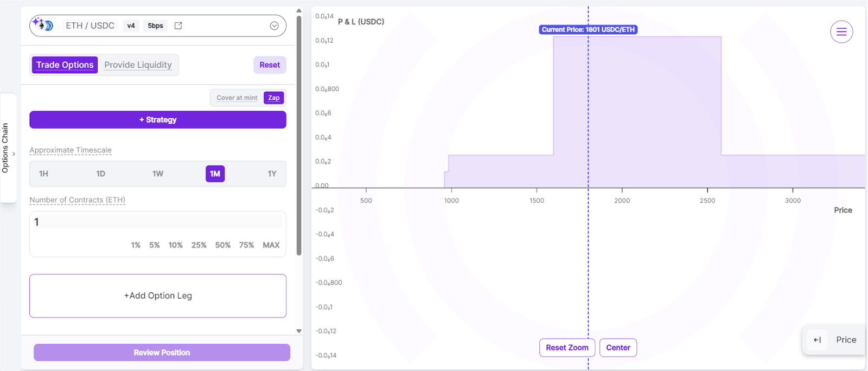Viewport: 868px width, 371px height.
Task: Set timescale to 1H
Action: click(x=44, y=174)
